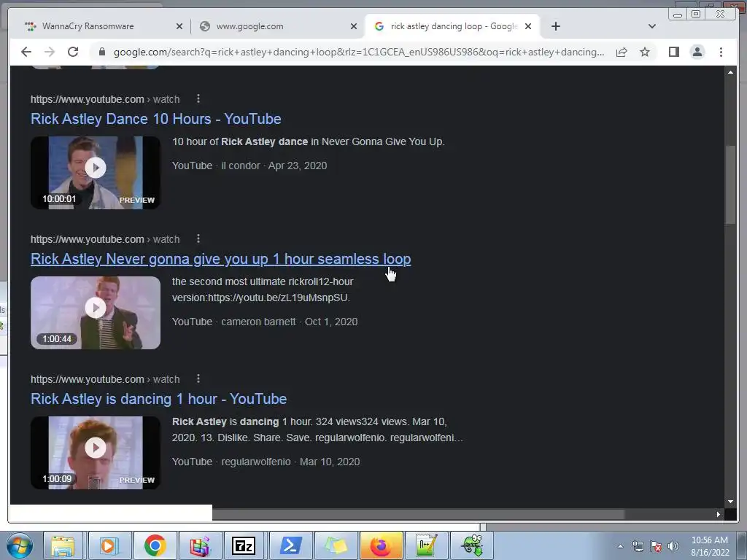747x560 pixels.
Task: Open Windows Explorer from taskbar
Action: pos(63,545)
